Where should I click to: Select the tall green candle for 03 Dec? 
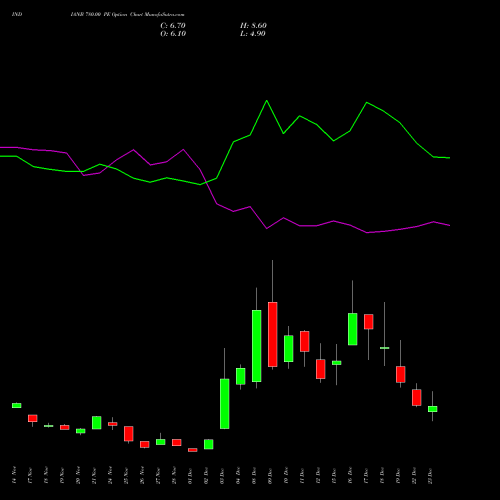[x=225, y=404]
